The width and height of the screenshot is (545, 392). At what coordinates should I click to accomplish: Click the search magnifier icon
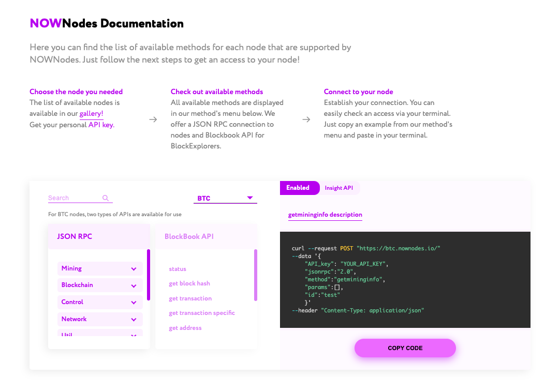point(106,198)
